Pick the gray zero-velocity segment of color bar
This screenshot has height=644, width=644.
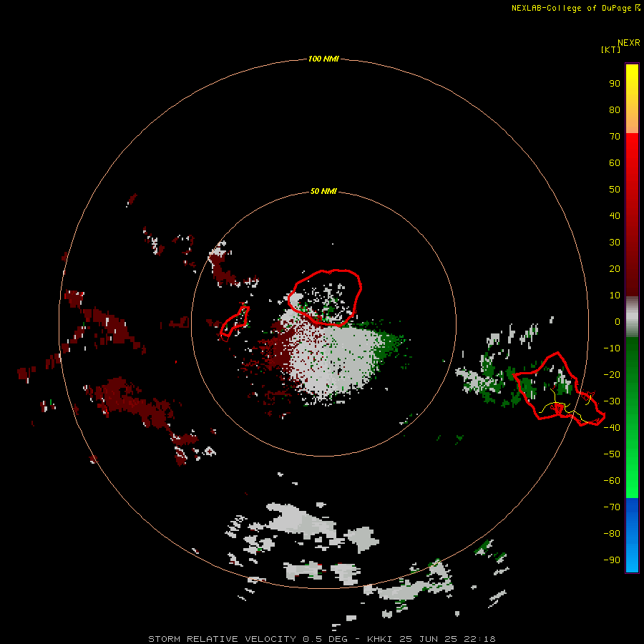point(632,317)
